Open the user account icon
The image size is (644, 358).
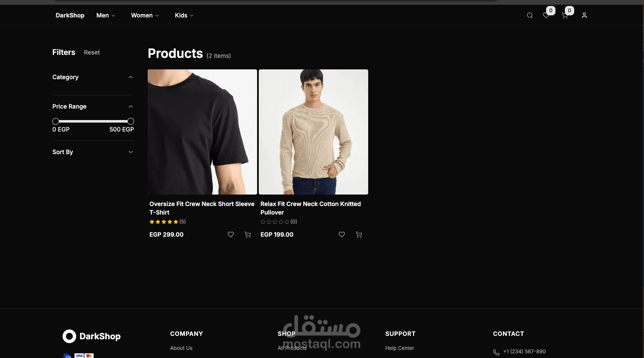point(584,15)
